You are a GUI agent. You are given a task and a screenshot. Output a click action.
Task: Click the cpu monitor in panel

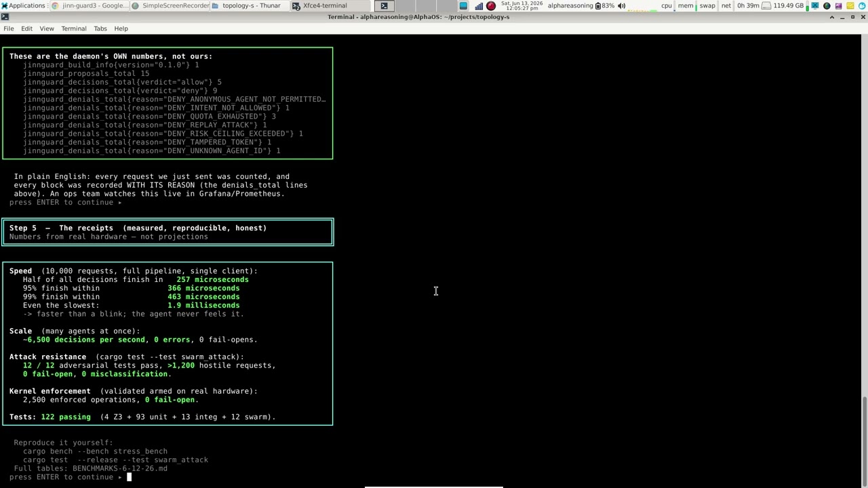tap(667, 5)
